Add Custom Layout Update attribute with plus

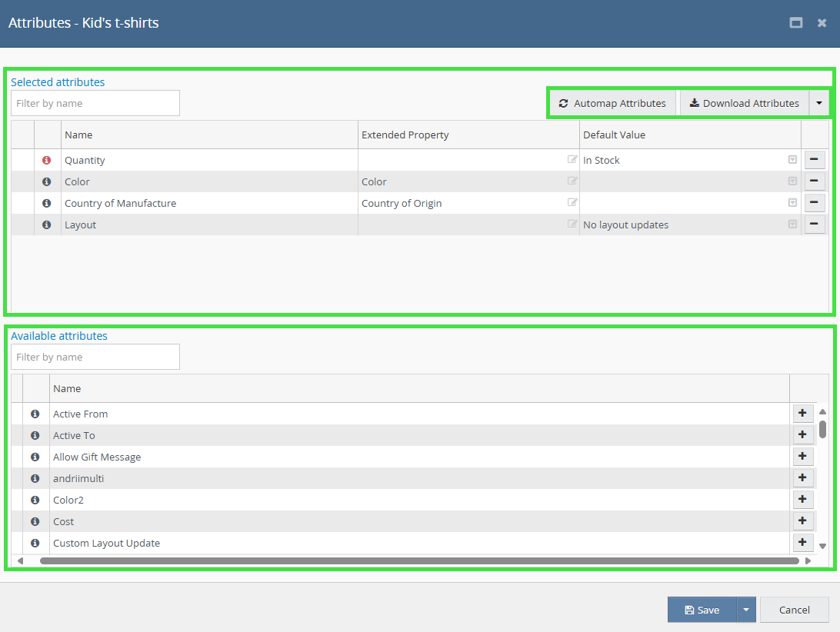coord(802,543)
